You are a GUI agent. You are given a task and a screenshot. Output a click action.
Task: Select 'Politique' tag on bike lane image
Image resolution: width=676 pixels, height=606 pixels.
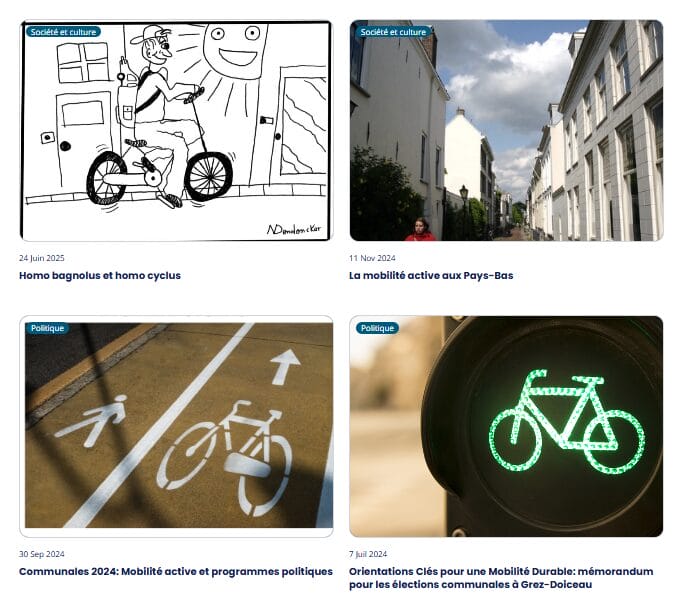click(x=47, y=328)
